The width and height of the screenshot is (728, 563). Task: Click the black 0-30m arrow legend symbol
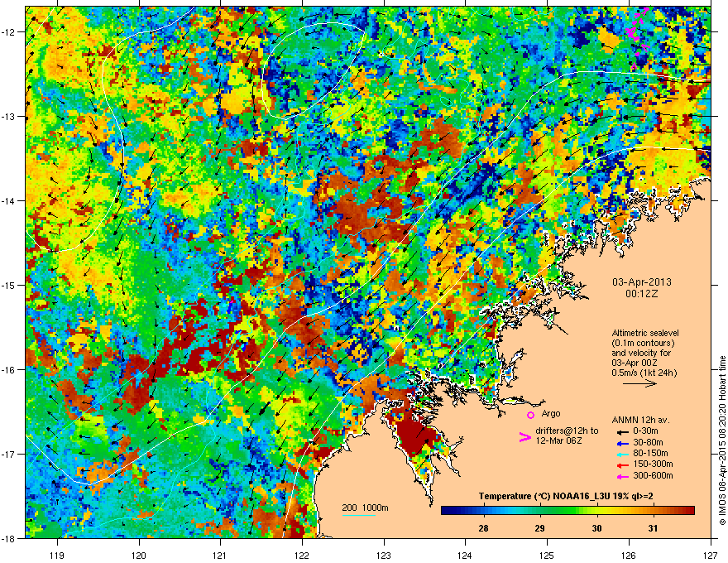click(623, 431)
